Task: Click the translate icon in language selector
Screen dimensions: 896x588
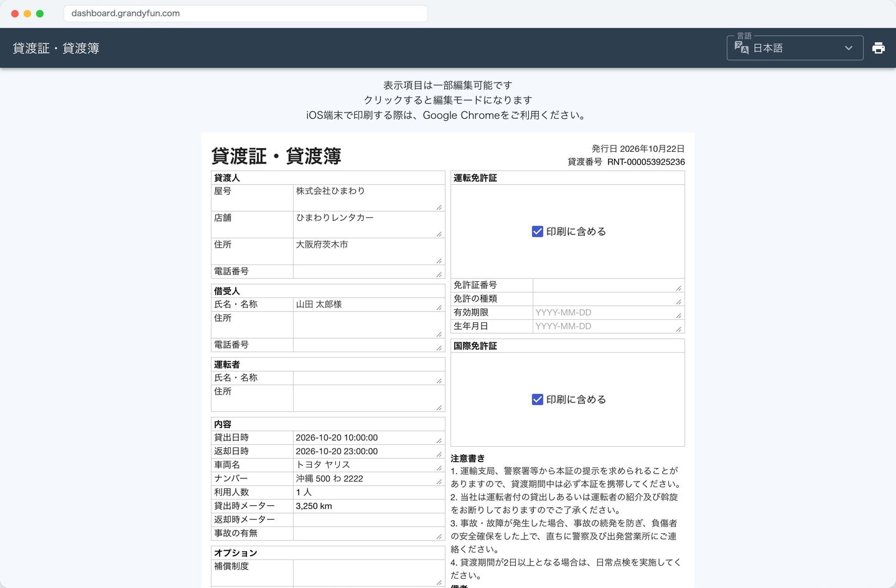Action: click(742, 48)
